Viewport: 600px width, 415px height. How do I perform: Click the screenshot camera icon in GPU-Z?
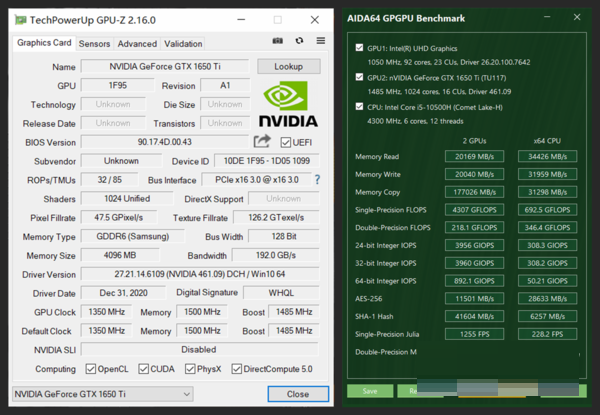278,41
